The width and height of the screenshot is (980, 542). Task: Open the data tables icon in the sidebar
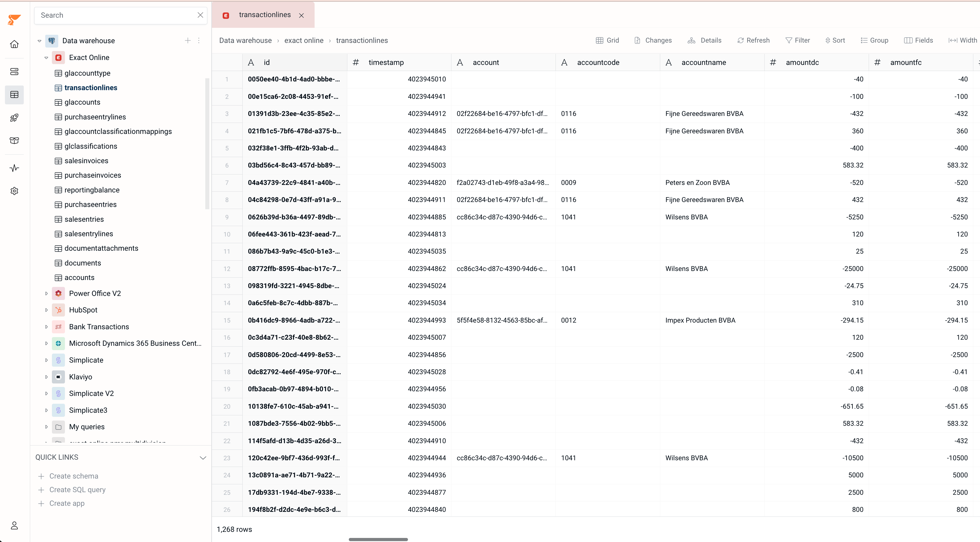[14, 95]
